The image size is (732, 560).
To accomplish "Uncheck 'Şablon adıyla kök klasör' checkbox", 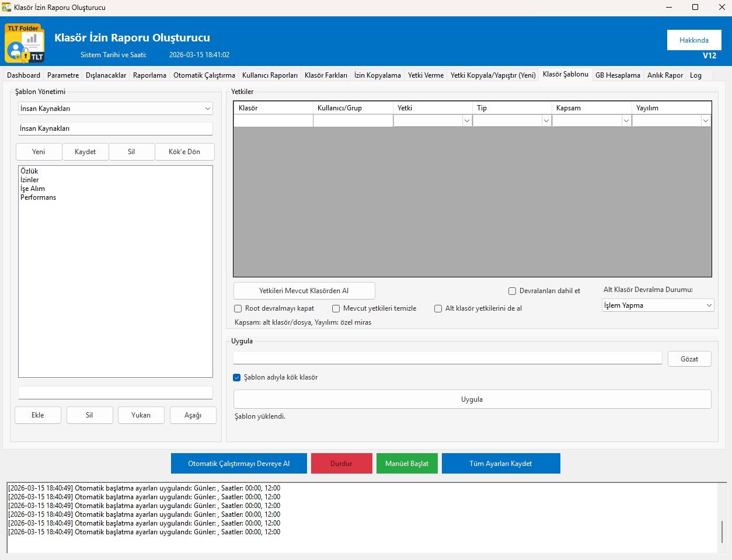I will tap(237, 377).
